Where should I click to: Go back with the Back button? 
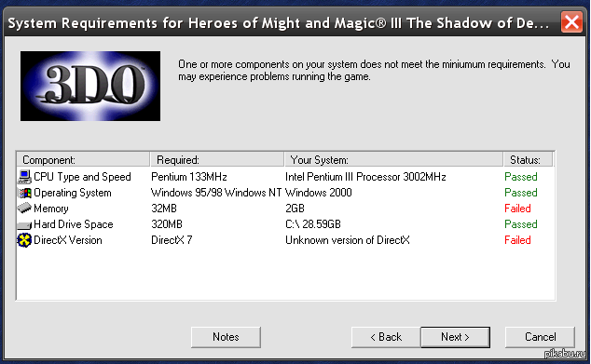tap(386, 337)
